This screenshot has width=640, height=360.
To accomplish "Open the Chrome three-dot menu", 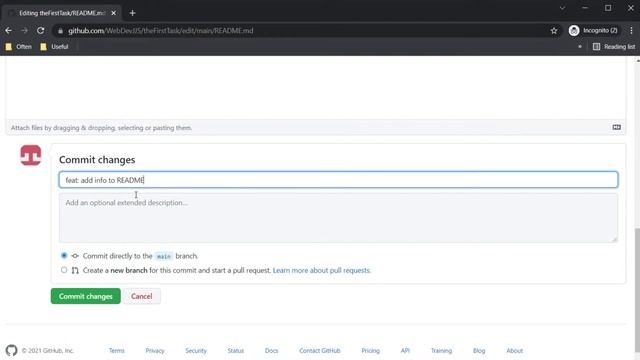I will [x=631, y=31].
